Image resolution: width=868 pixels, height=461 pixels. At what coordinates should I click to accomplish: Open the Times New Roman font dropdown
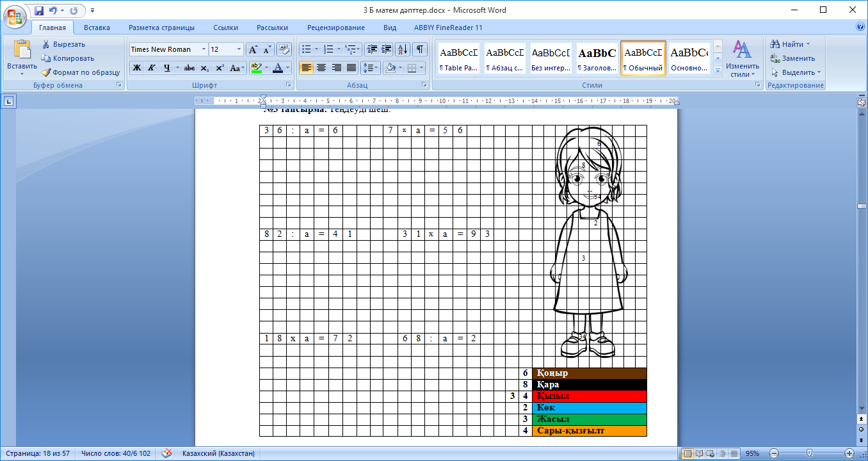point(204,49)
